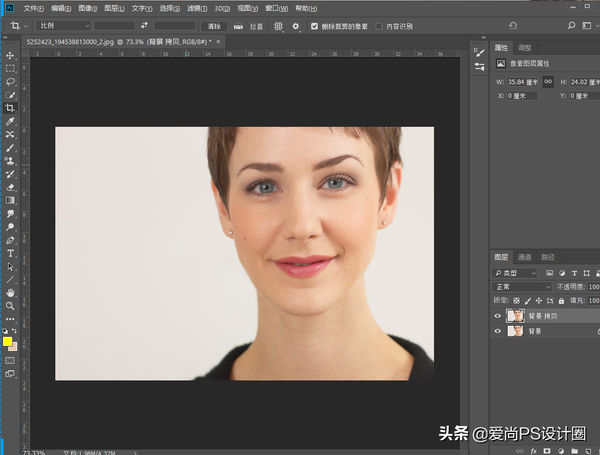
Task: Switch to the 通道 tab
Action: click(525, 257)
